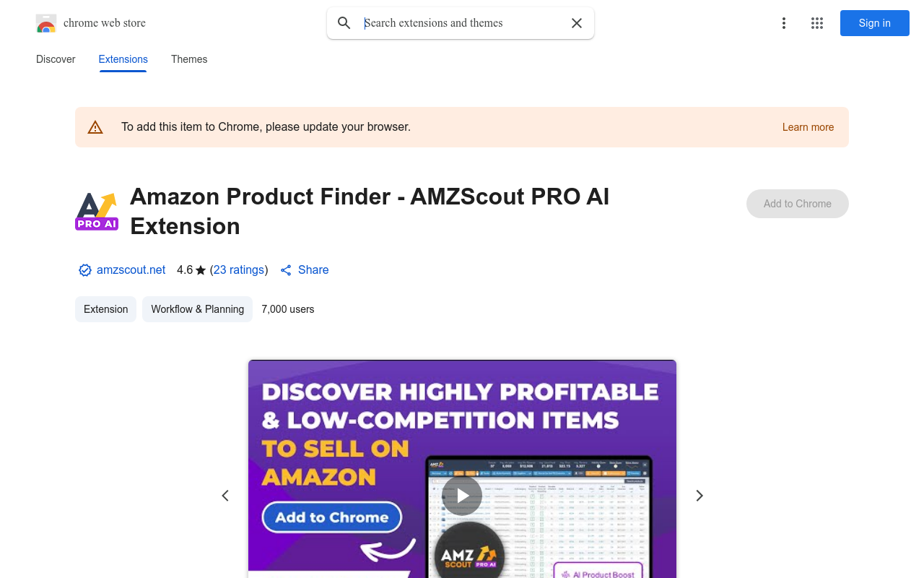Click the search magnifier icon

click(x=344, y=23)
